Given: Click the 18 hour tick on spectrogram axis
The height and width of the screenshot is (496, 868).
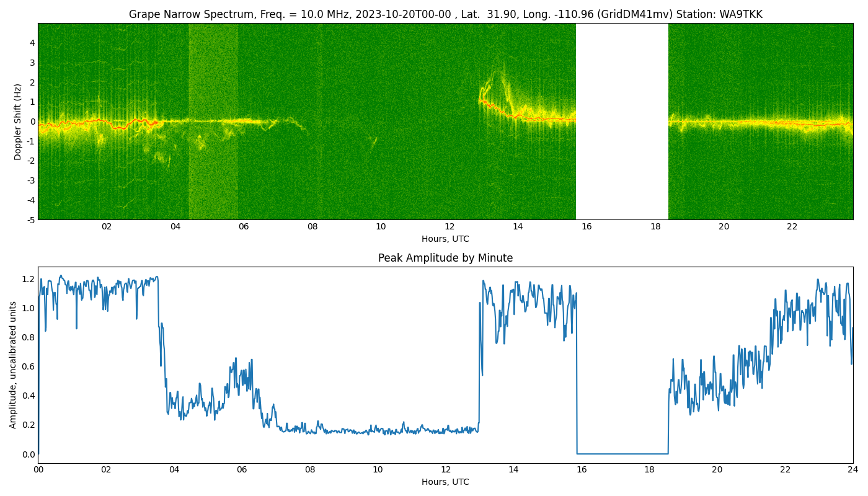Looking at the screenshot, I should [655, 227].
